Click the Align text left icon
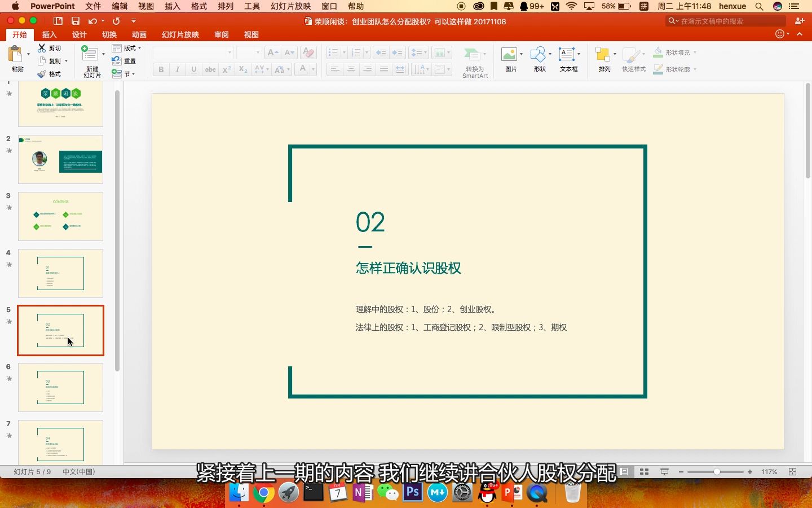812x508 pixels. tap(334, 69)
